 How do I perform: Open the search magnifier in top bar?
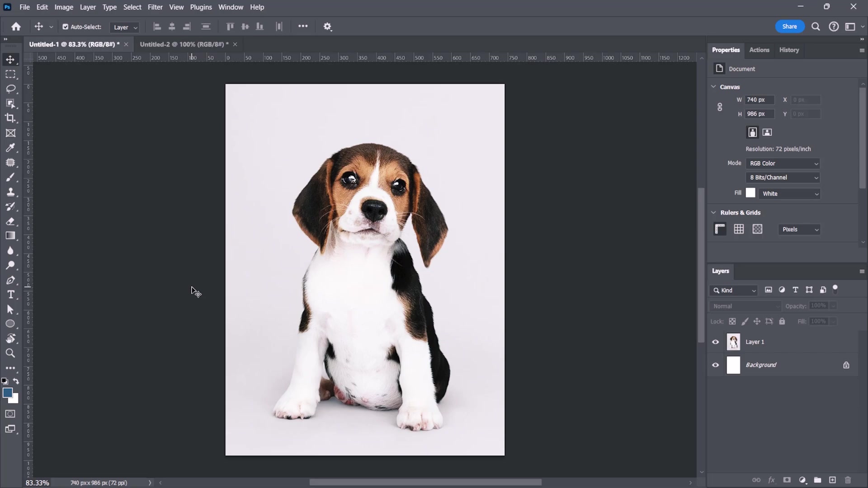pos(816,27)
